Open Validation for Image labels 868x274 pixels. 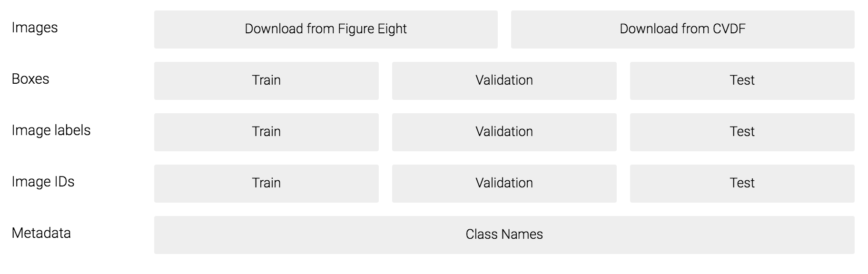click(x=504, y=132)
